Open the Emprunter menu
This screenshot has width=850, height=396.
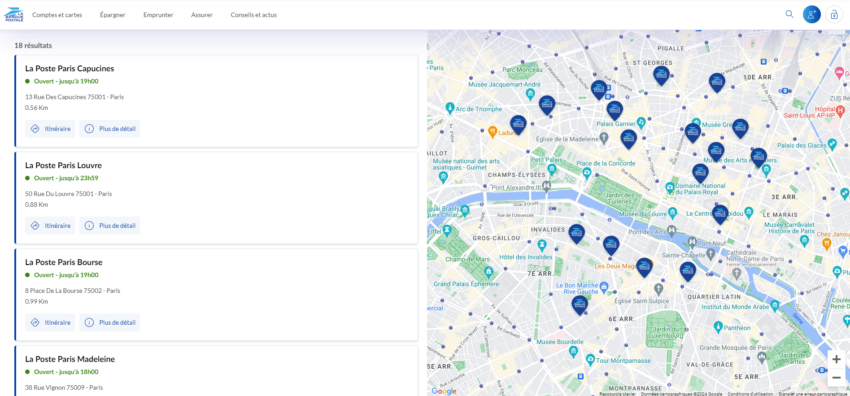tap(158, 15)
